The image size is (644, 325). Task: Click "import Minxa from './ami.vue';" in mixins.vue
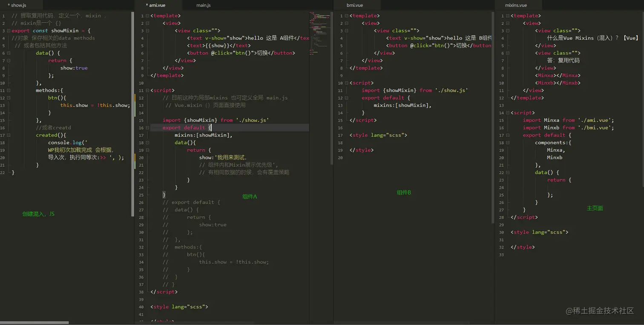(569, 120)
